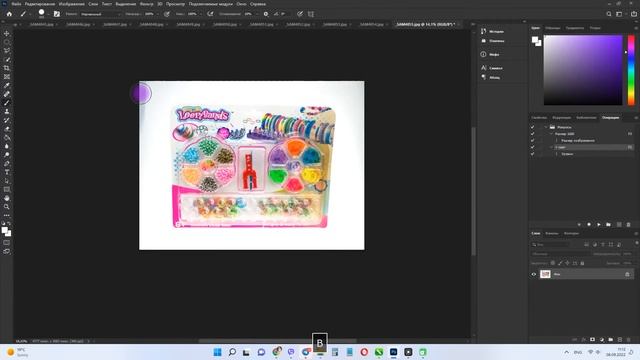Select the Eraser tool
Screen dimensions: 640x360
click(7, 129)
